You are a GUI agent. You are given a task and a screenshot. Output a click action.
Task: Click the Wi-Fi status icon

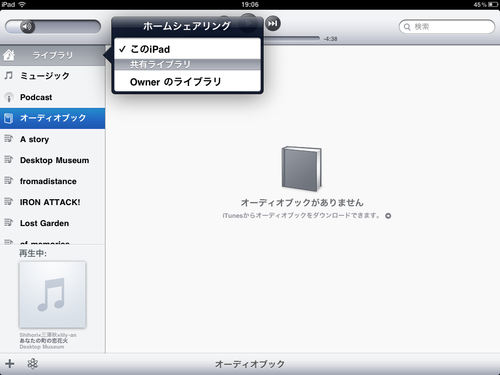click(x=22, y=4)
